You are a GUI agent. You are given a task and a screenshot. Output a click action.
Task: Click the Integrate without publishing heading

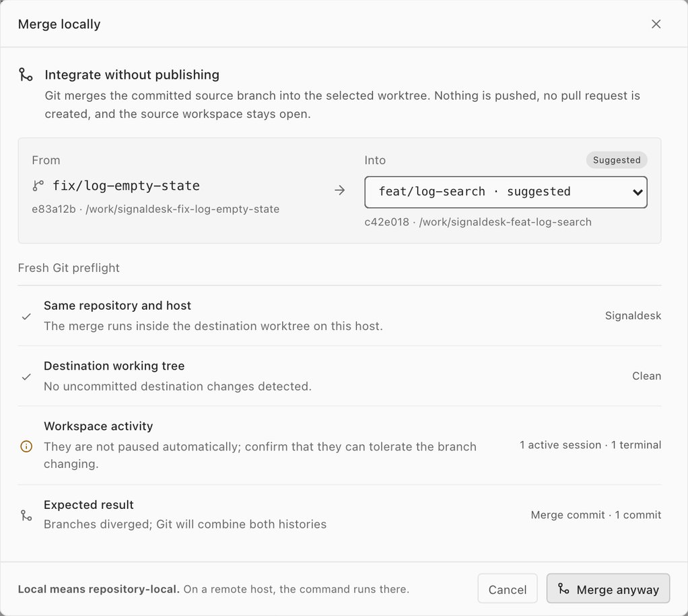click(x=132, y=75)
